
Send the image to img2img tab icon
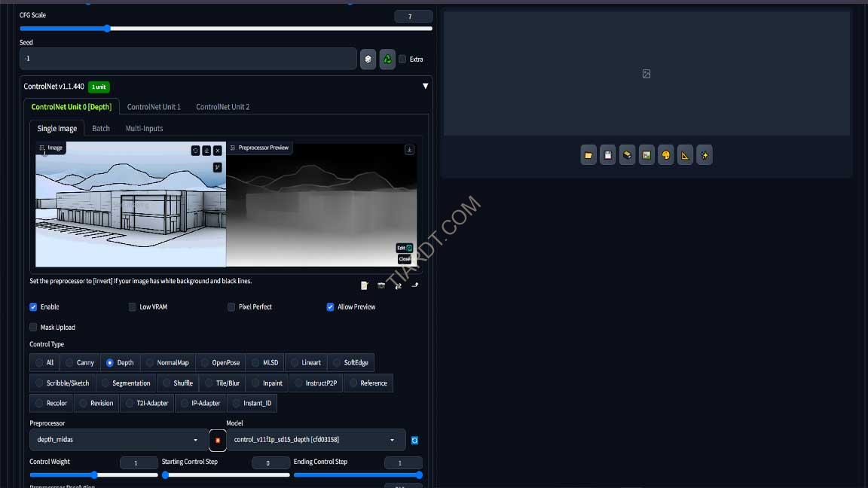[x=646, y=155]
